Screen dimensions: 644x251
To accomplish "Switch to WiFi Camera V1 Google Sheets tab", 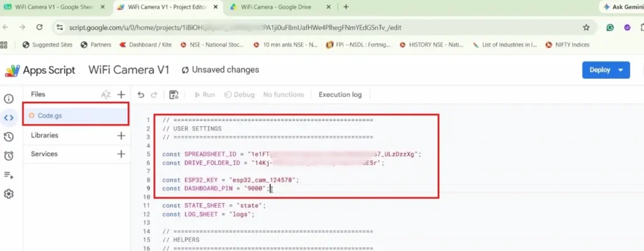I will [x=53, y=7].
